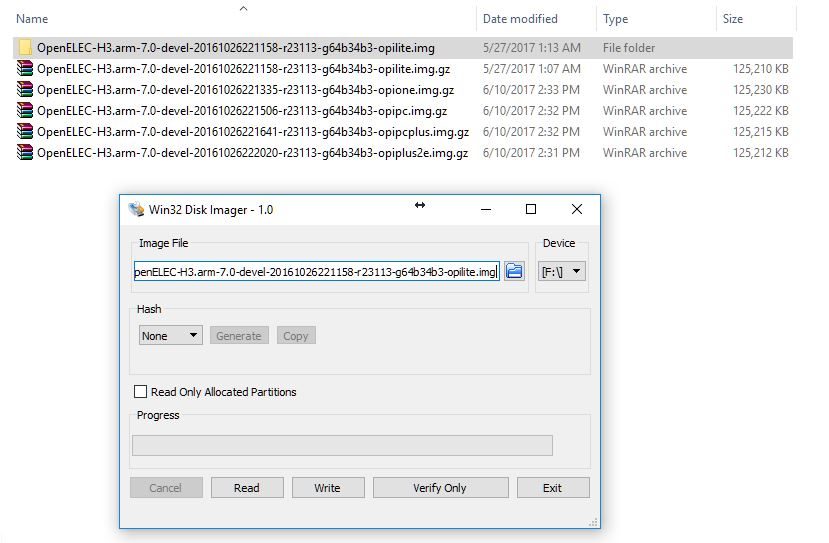Image resolution: width=829 pixels, height=543 pixels.
Task: Click the size value 125,230 KB
Action: pos(760,90)
